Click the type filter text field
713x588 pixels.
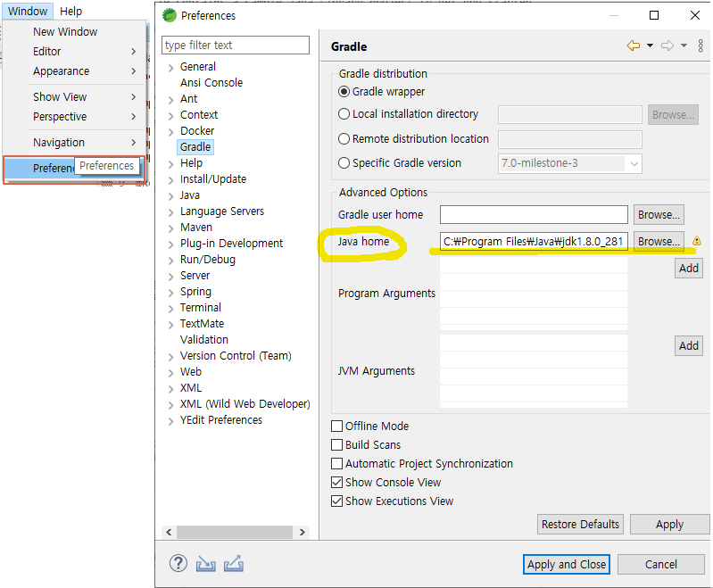tap(236, 45)
